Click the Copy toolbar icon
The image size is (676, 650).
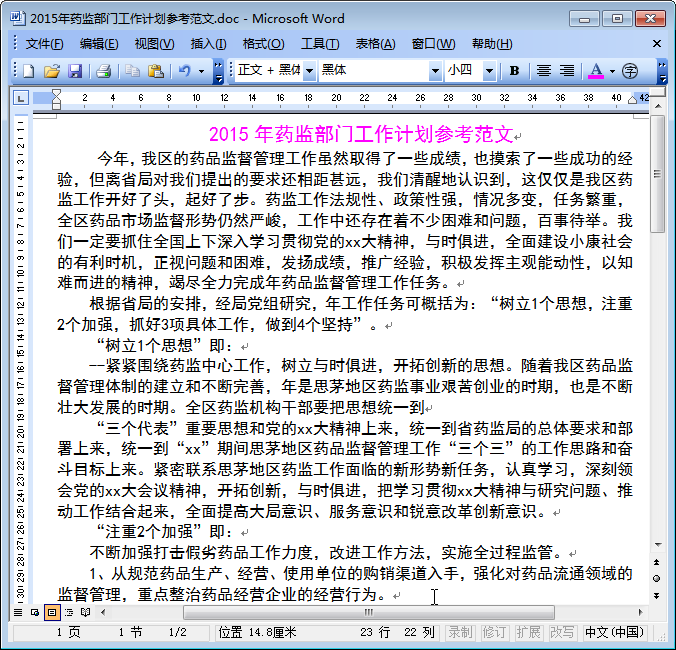pyautogui.click(x=132, y=71)
